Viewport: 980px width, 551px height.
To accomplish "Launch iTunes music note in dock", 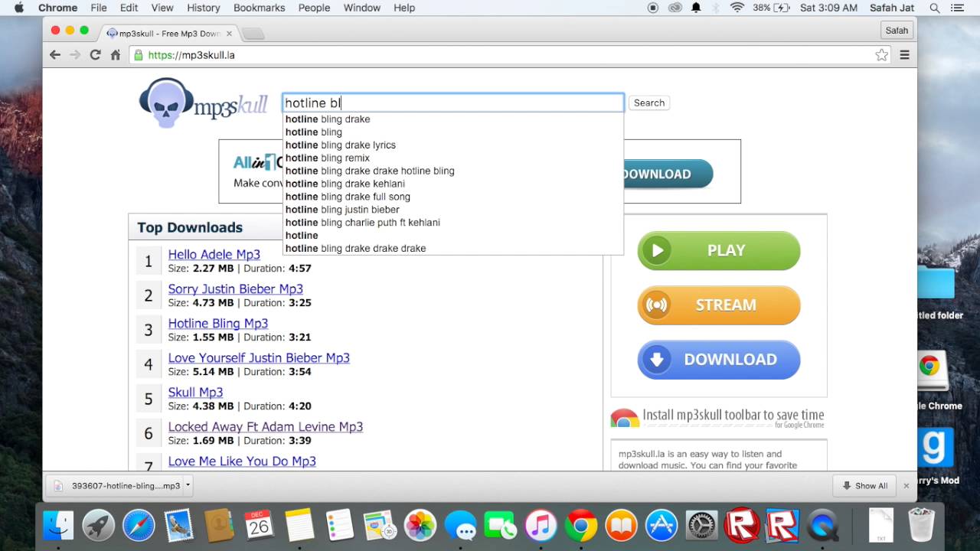I will [541, 525].
